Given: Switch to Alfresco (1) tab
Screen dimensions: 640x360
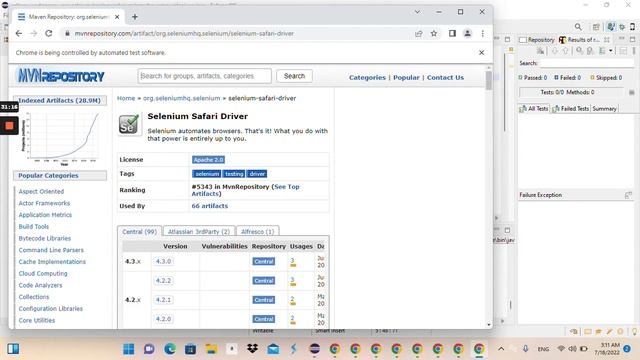Looking at the screenshot, I should coord(258,231).
